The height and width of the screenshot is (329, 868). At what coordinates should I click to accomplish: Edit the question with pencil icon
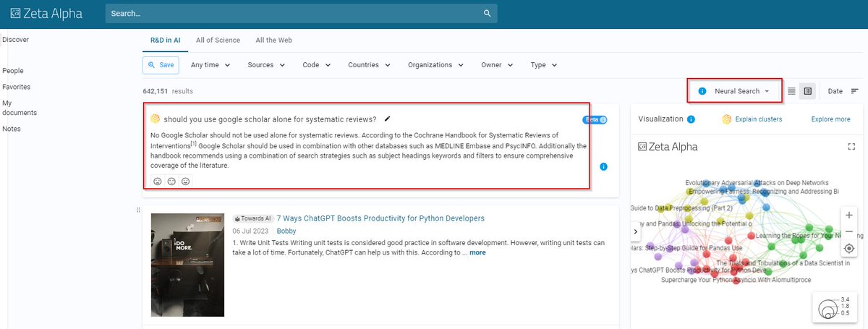[388, 119]
